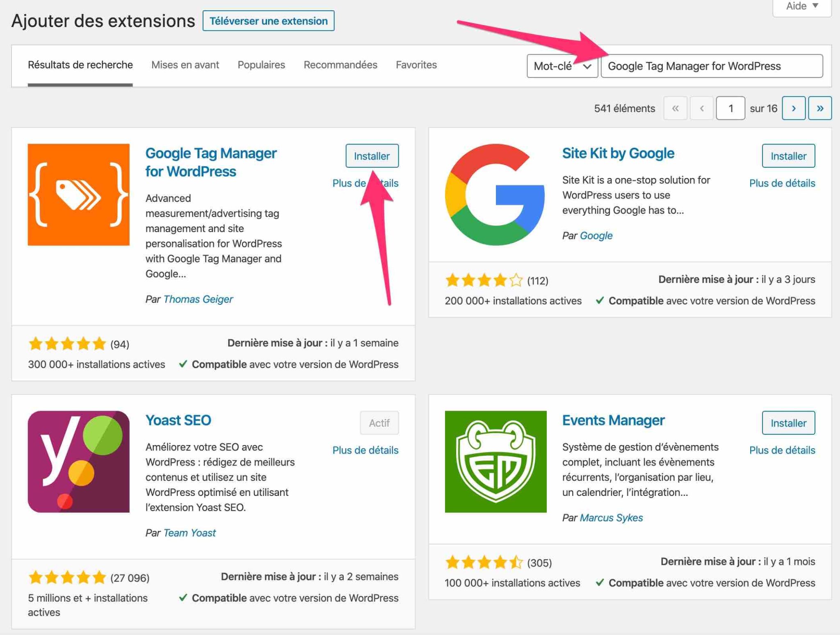Click the page number input field
The image size is (840, 635).
[x=731, y=108]
